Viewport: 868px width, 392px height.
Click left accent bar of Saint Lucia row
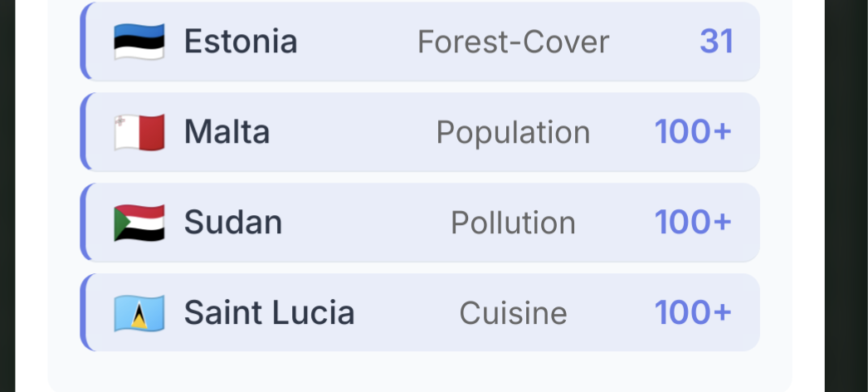(x=83, y=313)
